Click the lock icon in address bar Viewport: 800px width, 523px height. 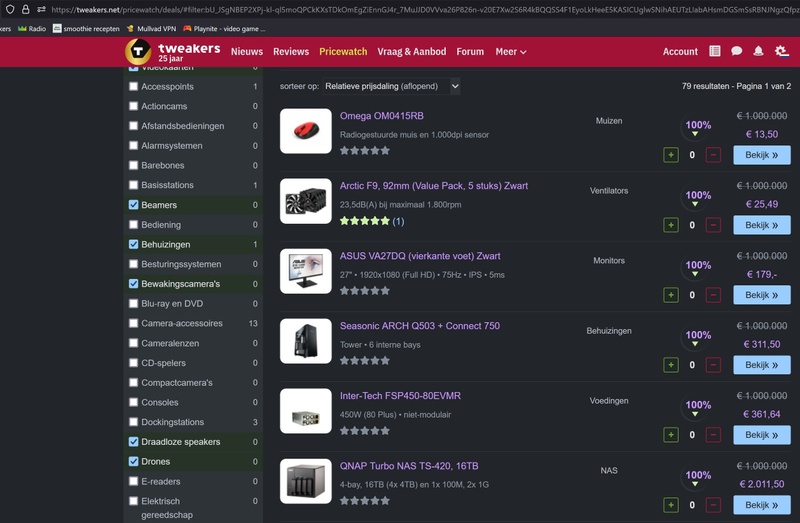tap(26, 9)
